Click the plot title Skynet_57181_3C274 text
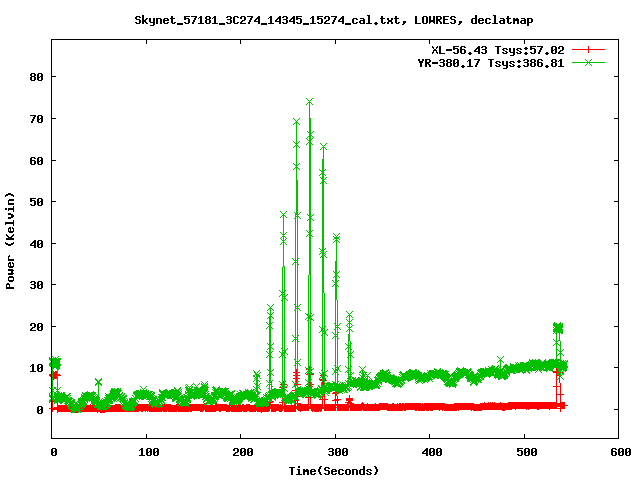 pyautogui.click(x=333, y=20)
